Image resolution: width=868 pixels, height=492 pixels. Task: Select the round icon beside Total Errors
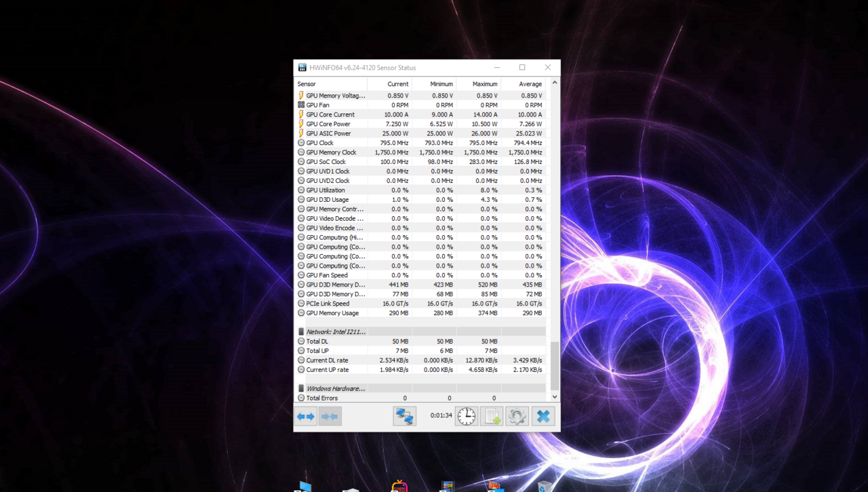click(x=301, y=398)
